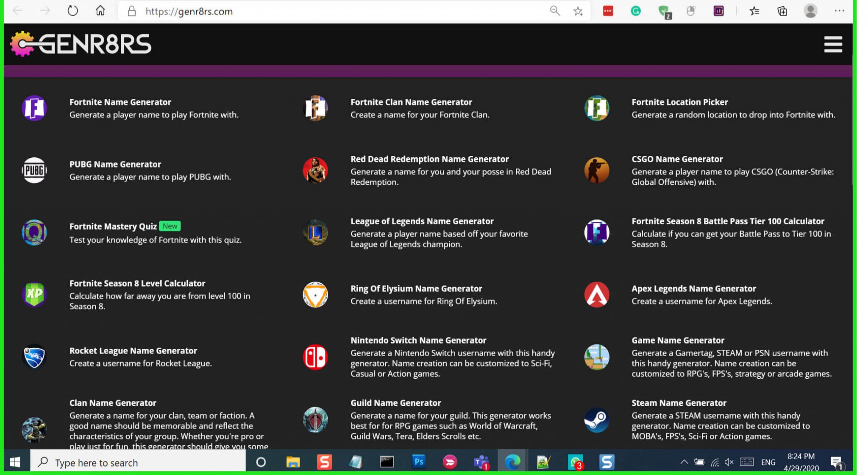Click the browser refresh button
The width and height of the screenshot is (868, 475).
point(73,11)
